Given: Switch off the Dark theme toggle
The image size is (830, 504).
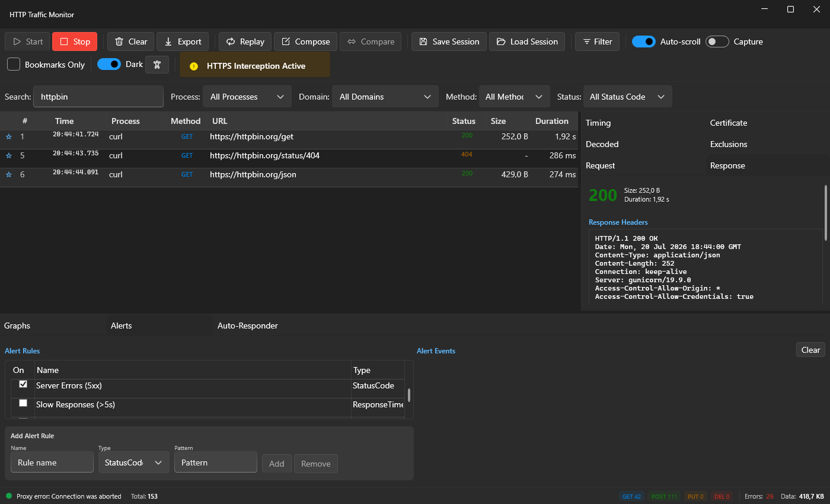Looking at the screenshot, I should point(109,64).
